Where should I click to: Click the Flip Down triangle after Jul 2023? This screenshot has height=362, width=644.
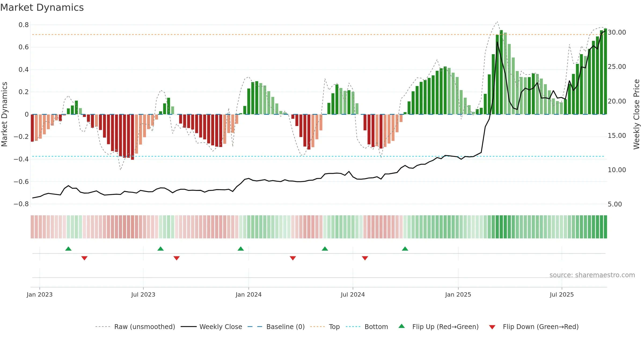pyautogui.click(x=177, y=258)
